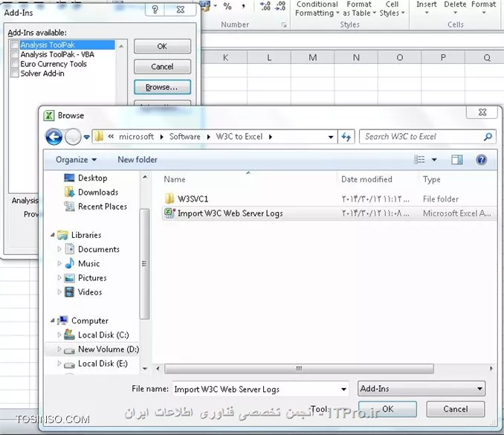This screenshot has width=504, height=435.
Task: Click OK in the Browse dialog
Action: pos(387,409)
